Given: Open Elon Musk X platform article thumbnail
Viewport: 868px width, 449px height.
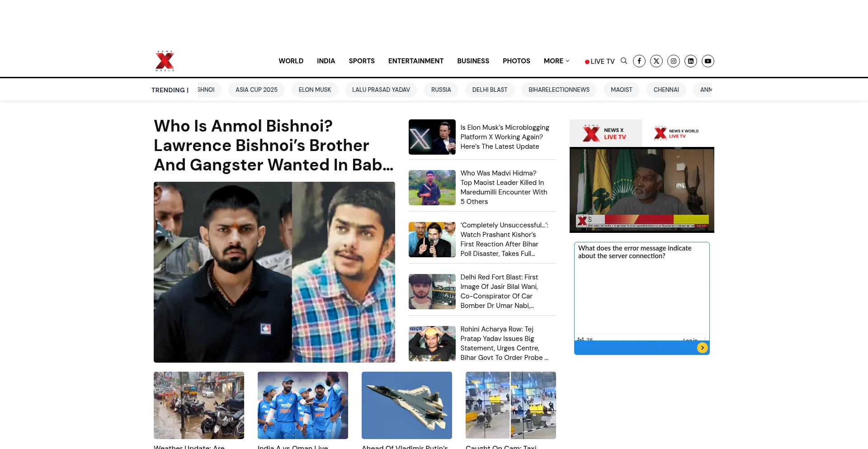Looking at the screenshot, I should click(x=432, y=137).
